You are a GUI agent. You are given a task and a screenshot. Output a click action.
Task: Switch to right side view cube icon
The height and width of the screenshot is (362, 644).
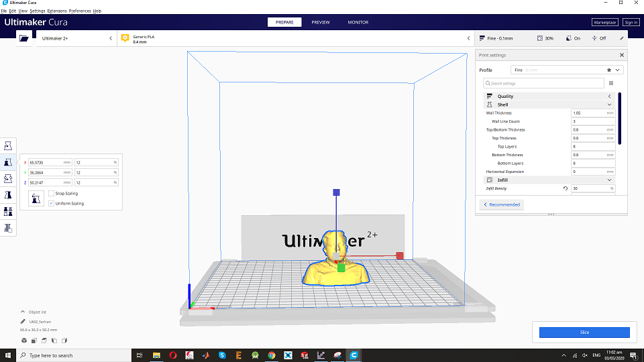(x=64, y=341)
